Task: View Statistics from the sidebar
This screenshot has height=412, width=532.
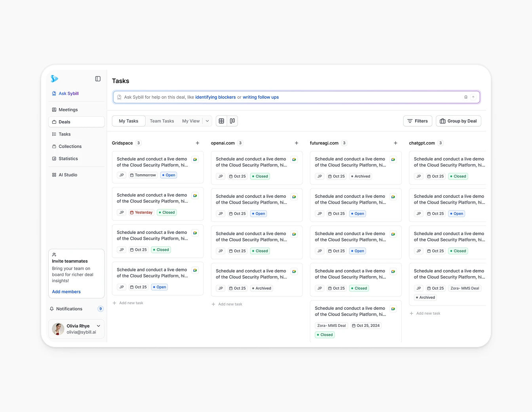Action: (x=68, y=158)
